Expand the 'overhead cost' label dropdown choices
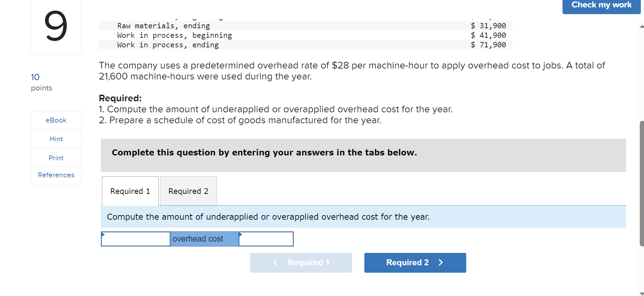Image resolution: width=644 pixels, height=296 pixels. click(x=204, y=239)
